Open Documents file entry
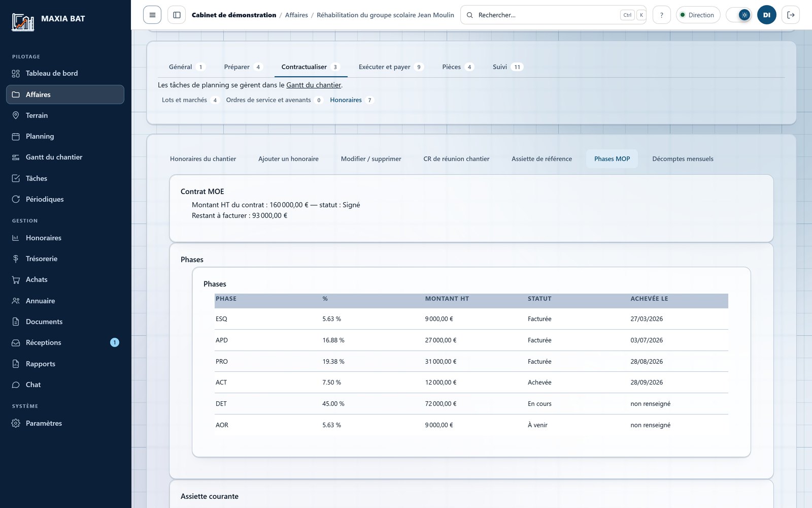This screenshot has width=812, height=508. pyautogui.click(x=65, y=322)
